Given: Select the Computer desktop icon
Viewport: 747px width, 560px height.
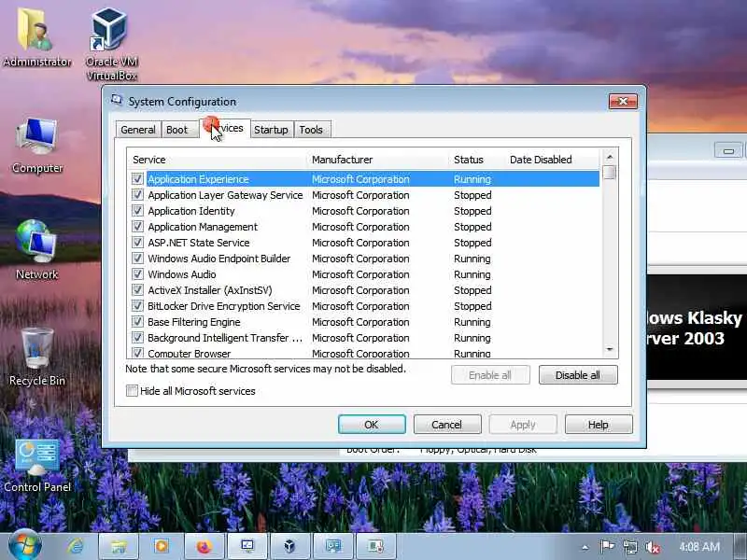Looking at the screenshot, I should coord(37,146).
